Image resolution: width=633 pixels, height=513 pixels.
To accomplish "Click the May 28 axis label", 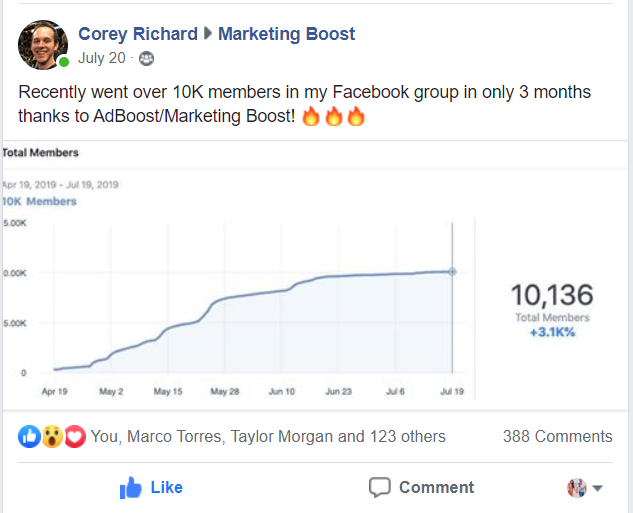I will (x=225, y=392).
